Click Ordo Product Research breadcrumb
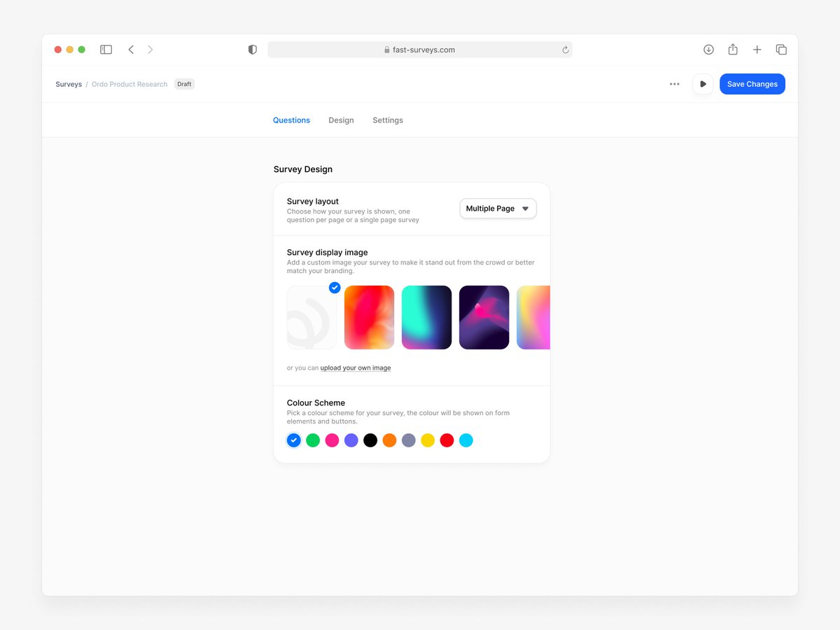Image resolution: width=840 pixels, height=630 pixels. coord(129,84)
